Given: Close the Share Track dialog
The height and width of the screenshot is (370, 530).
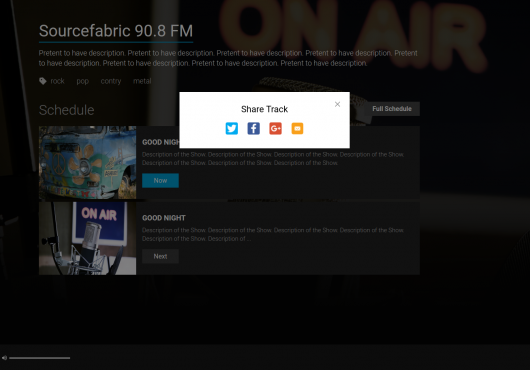Looking at the screenshot, I should pyautogui.click(x=337, y=104).
